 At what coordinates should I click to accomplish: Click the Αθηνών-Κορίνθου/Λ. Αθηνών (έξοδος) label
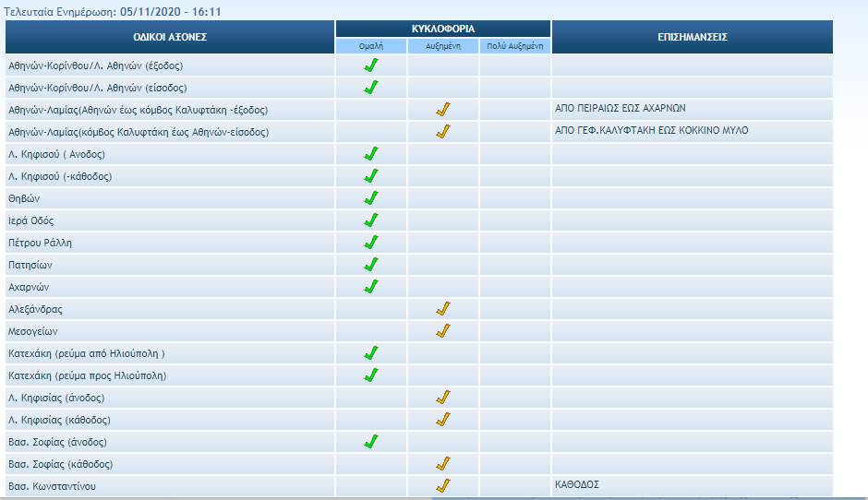(x=97, y=66)
